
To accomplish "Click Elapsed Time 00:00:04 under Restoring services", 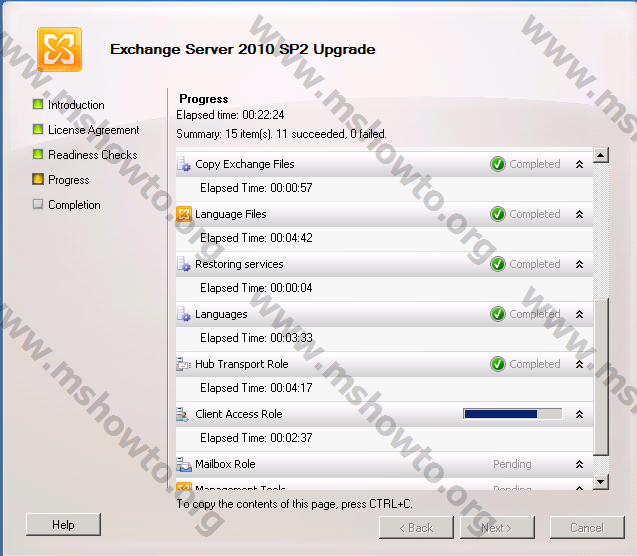I will click(256, 288).
